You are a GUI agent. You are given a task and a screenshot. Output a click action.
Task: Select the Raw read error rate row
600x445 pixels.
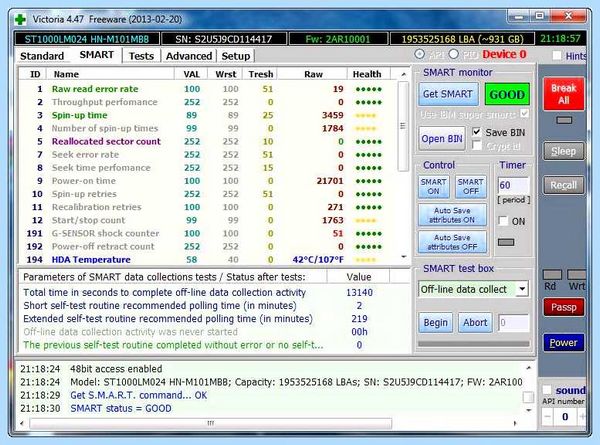tap(207, 89)
